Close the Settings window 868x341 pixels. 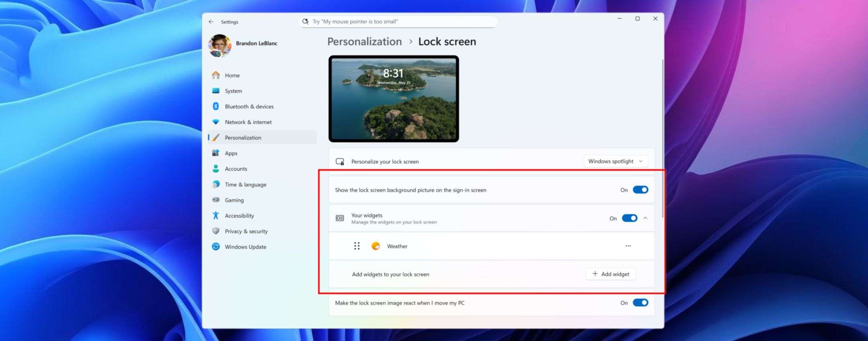click(655, 18)
